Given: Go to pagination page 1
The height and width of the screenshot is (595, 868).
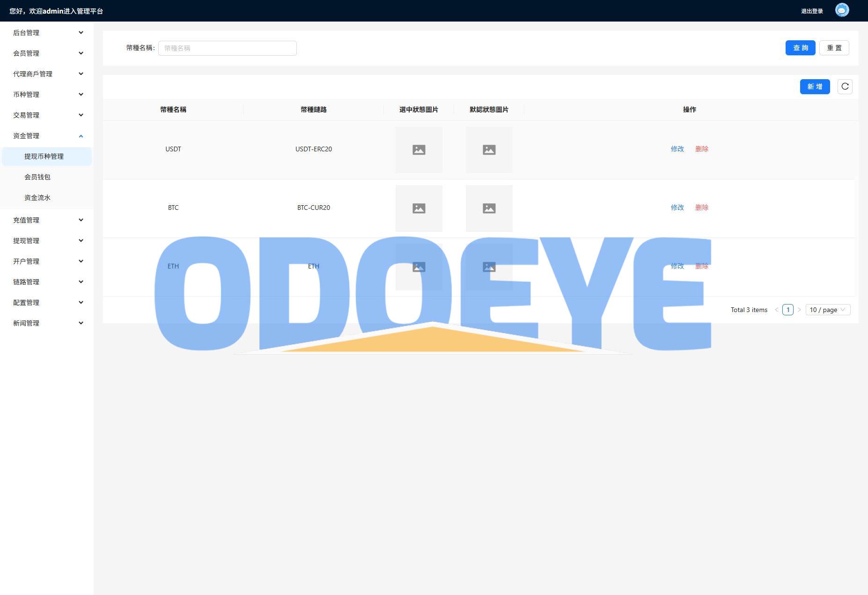Looking at the screenshot, I should pyautogui.click(x=788, y=310).
